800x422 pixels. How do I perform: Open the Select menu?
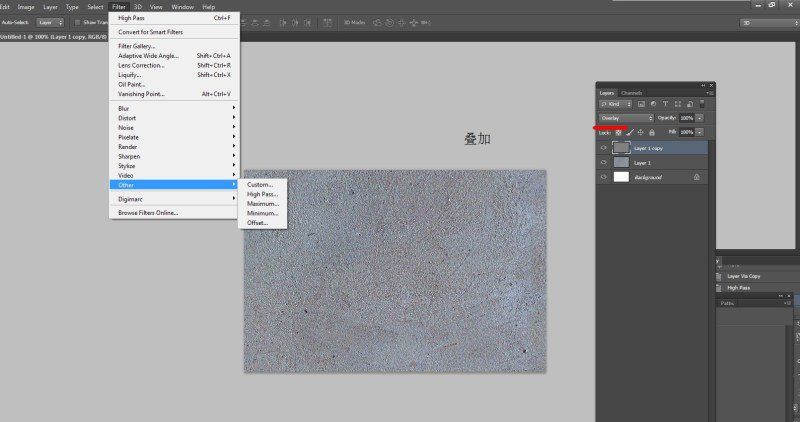pyautogui.click(x=95, y=7)
